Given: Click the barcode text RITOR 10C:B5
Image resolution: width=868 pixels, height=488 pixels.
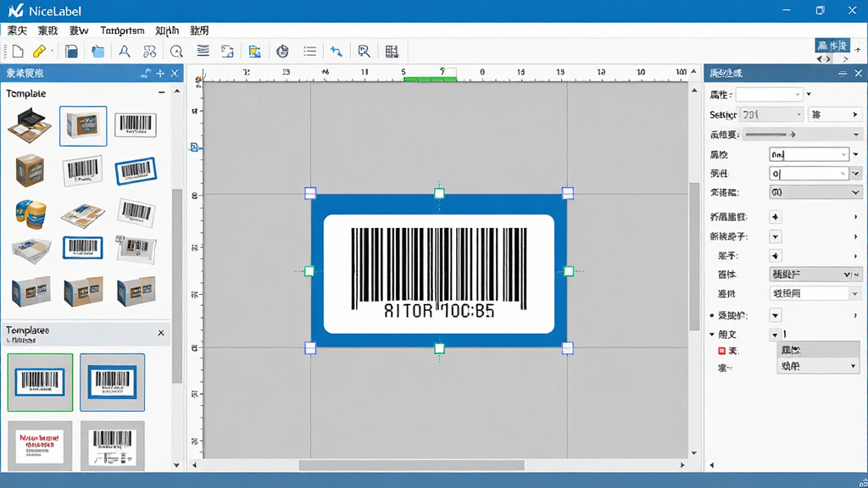Looking at the screenshot, I should pos(439,310).
